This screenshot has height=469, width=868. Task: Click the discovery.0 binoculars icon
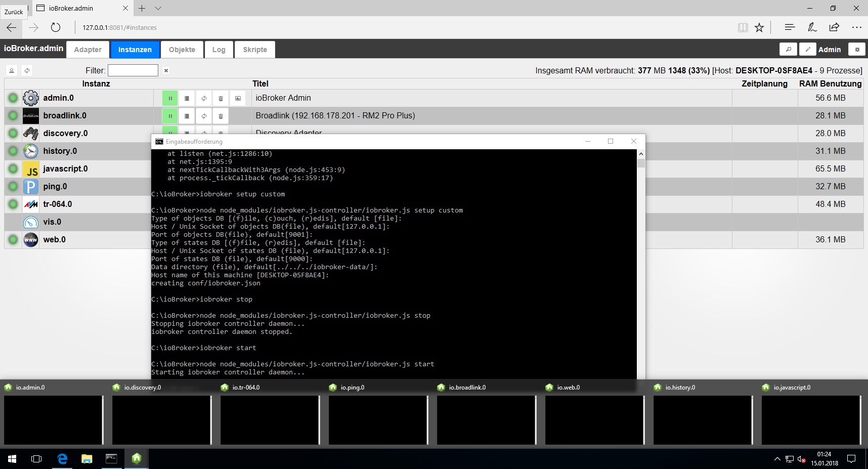pyautogui.click(x=31, y=134)
